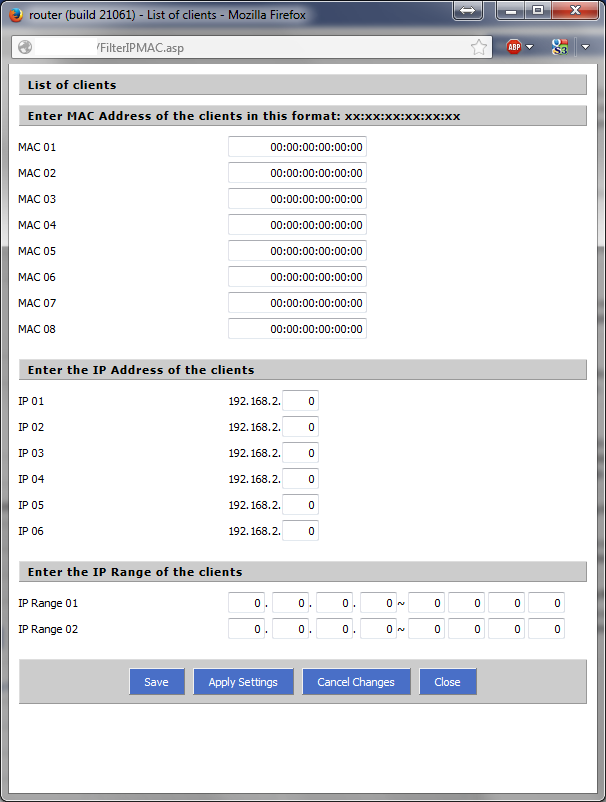606x802 pixels.
Task: Click the MAC 08 input box
Action: [x=297, y=329]
